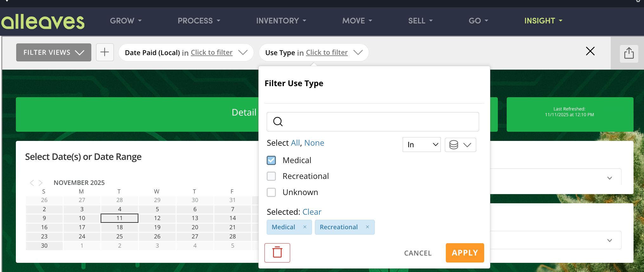644x272 pixels.
Task: Click the Last Refreshed banner
Action: (570, 114)
